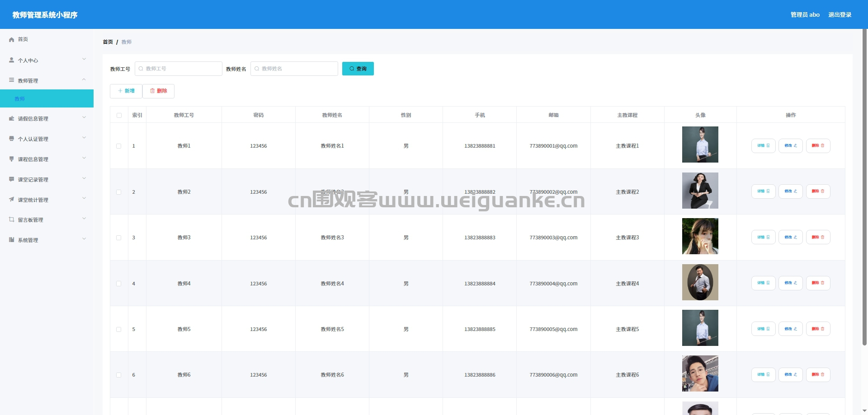Click the avatar photo of 教师4

coord(700,282)
